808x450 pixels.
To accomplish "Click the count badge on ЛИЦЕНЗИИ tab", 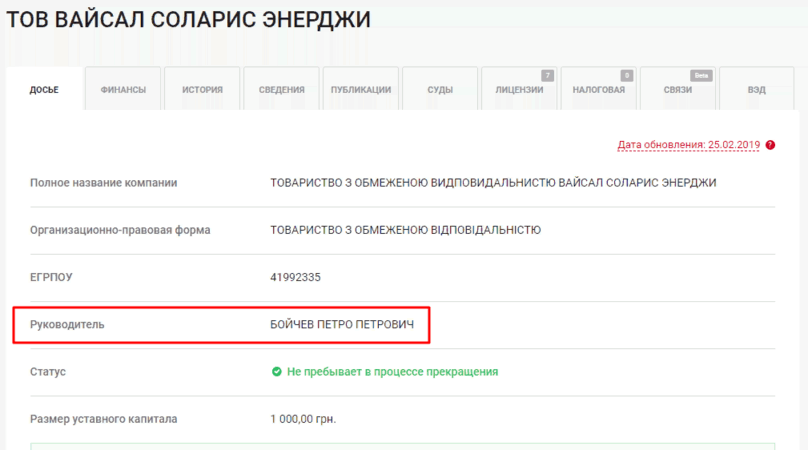I will point(547,76).
